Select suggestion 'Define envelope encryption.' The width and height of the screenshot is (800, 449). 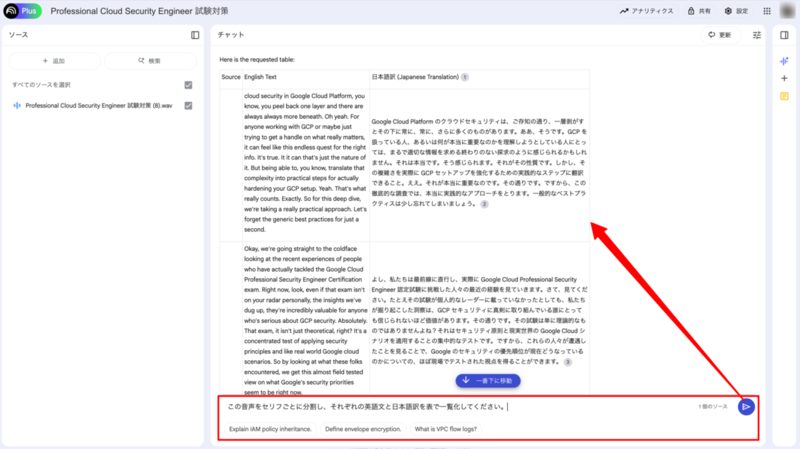363,429
